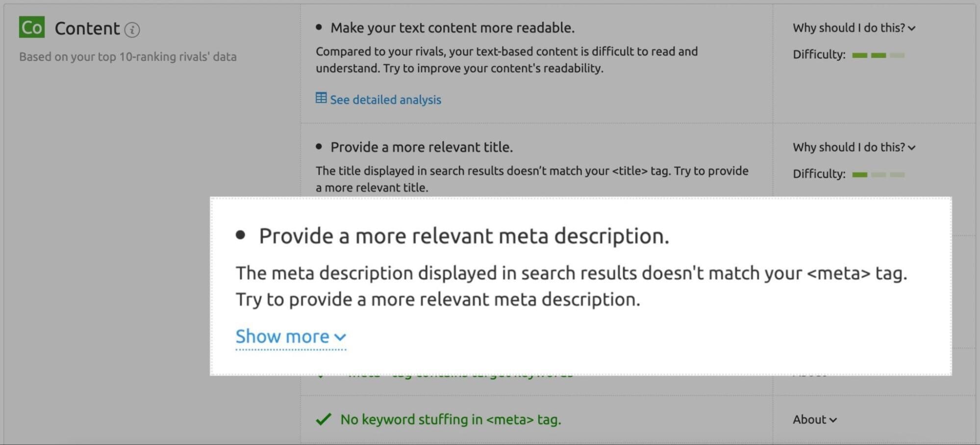
Task: Click the bullet before Provide a more relevant title
Action: [x=319, y=146]
